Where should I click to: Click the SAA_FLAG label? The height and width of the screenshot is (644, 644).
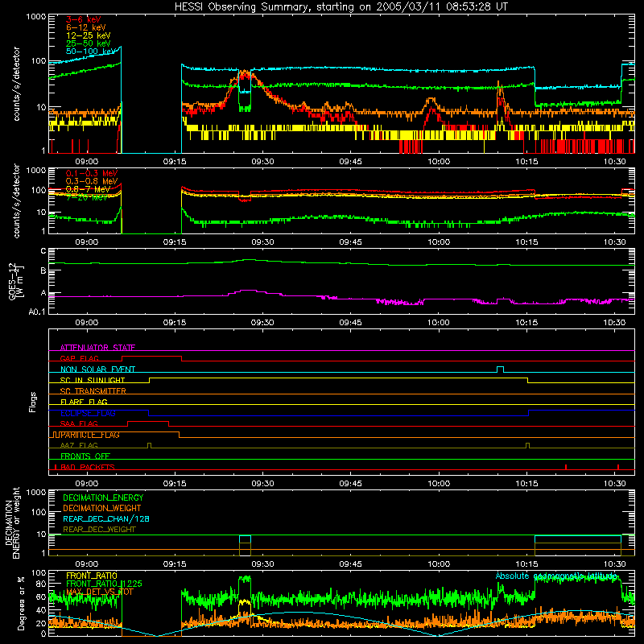pos(79,423)
